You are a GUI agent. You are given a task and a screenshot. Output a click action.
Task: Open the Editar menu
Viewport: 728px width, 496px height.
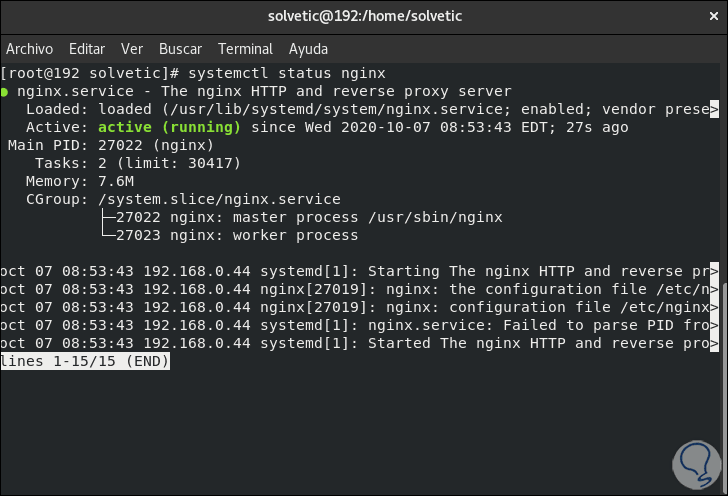click(x=87, y=49)
